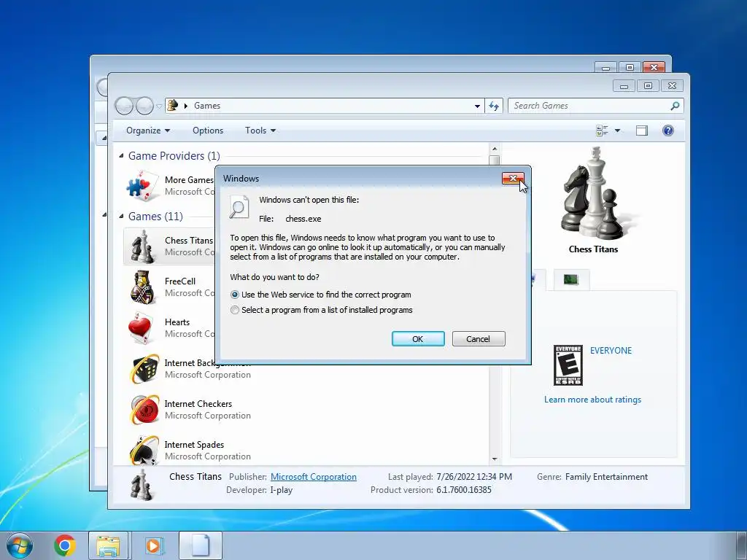The width and height of the screenshot is (747, 560).
Task: Collapse the Games (11) group
Action: point(121,216)
